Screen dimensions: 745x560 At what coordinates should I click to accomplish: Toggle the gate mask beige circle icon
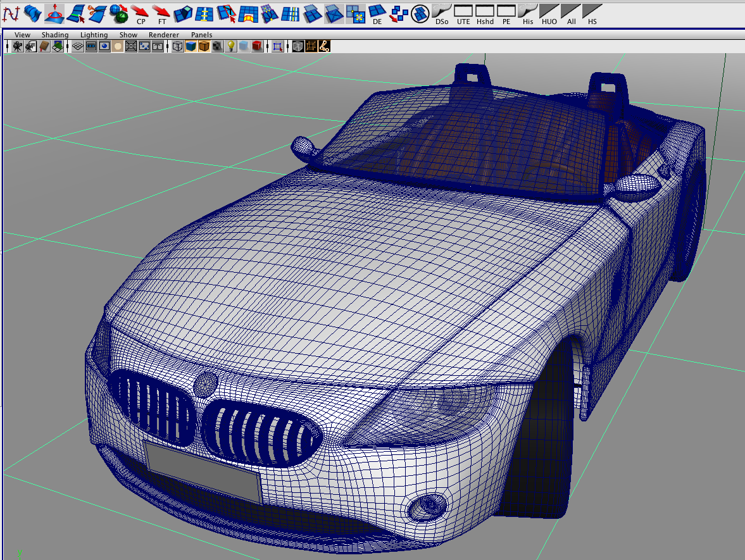tap(118, 46)
